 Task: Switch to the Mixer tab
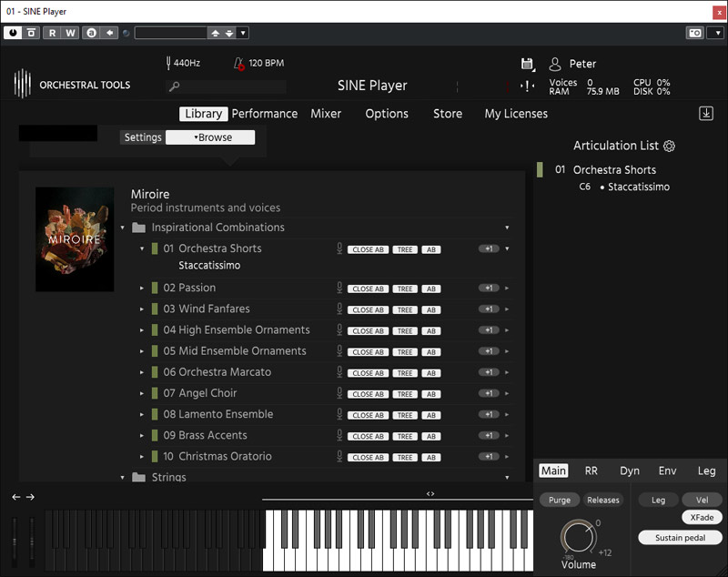tap(326, 114)
